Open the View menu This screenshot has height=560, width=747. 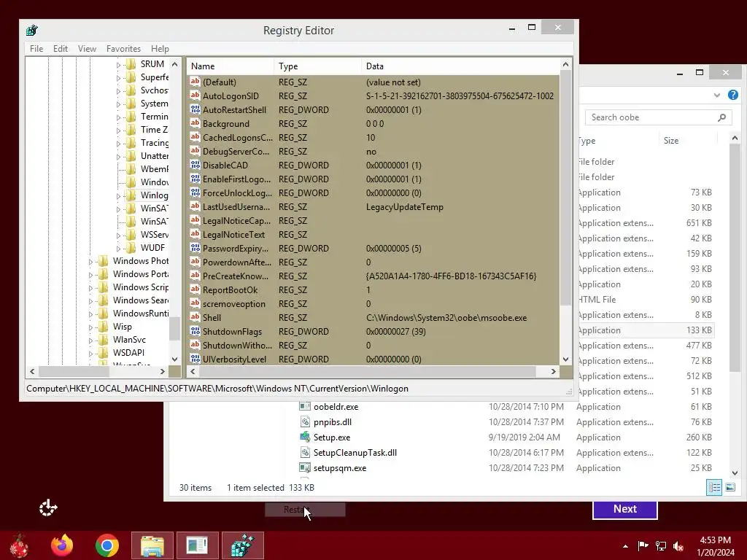point(88,49)
